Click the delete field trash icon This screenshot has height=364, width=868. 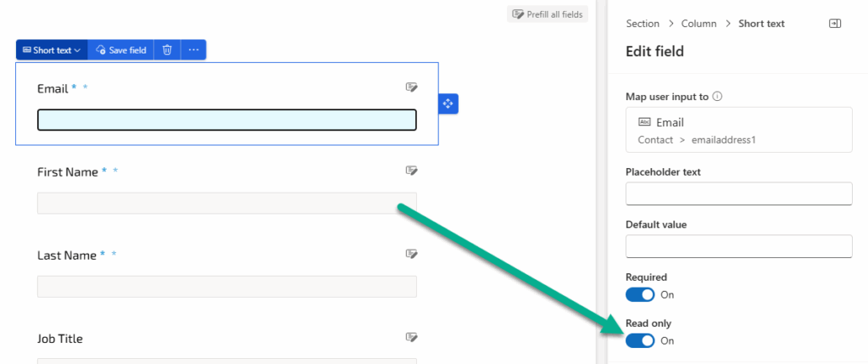tap(167, 50)
